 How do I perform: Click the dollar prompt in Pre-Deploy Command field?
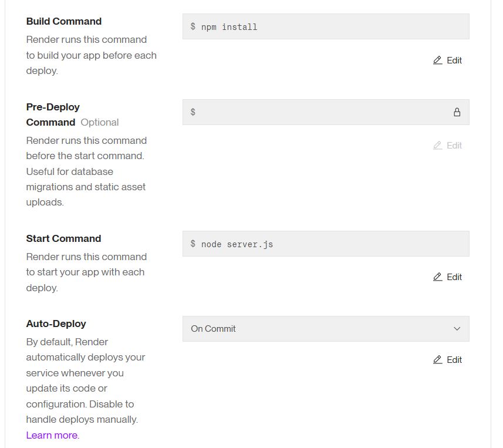point(193,112)
